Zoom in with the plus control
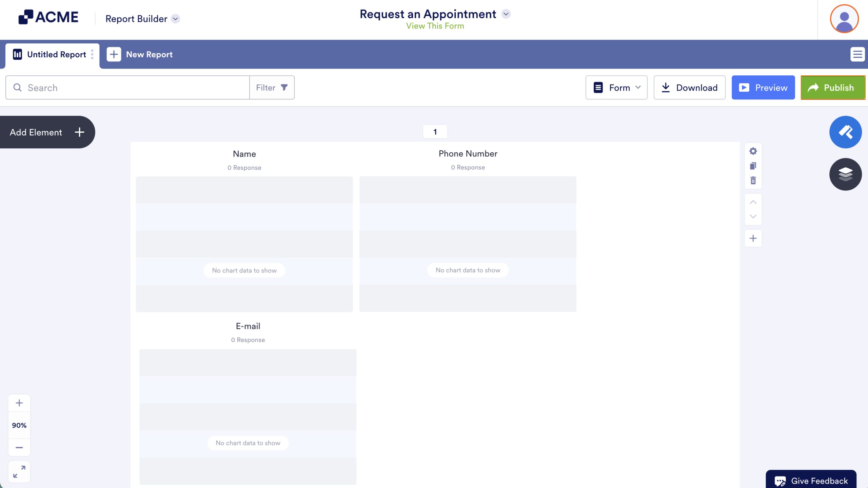868x488 pixels. [x=19, y=403]
